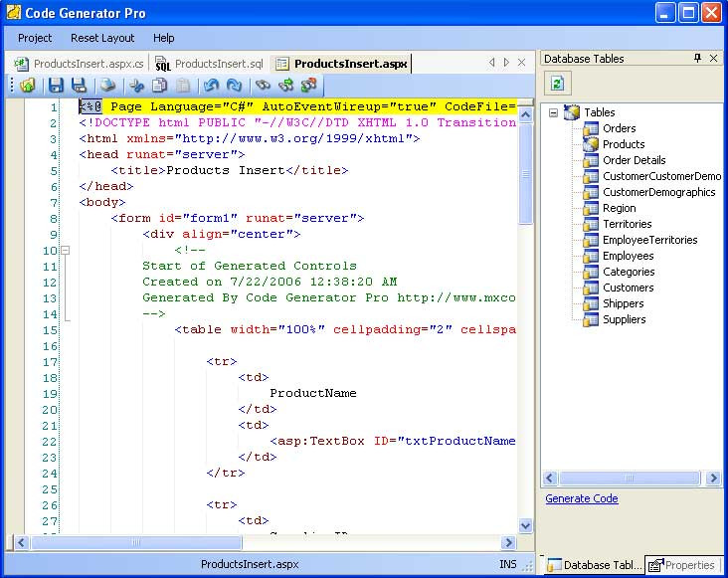Click the Find Next binoculars icon
The height and width of the screenshot is (578, 728).
coord(286,86)
